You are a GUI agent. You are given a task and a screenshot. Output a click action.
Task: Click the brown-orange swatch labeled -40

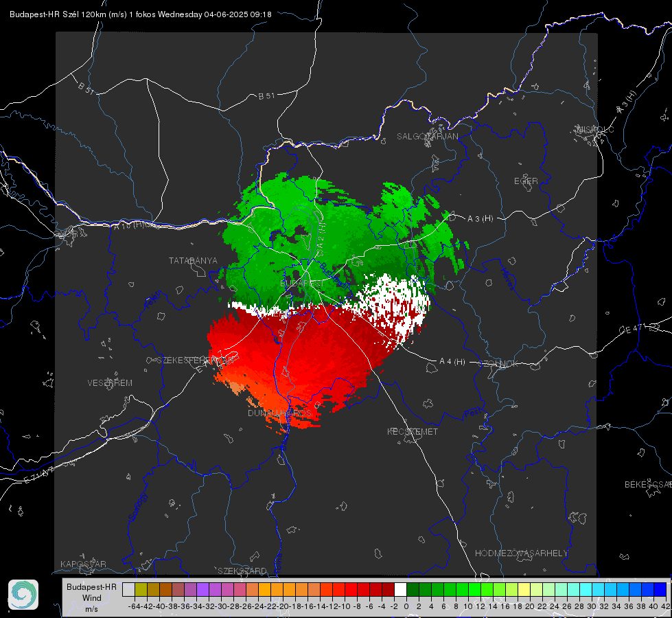[165, 589]
